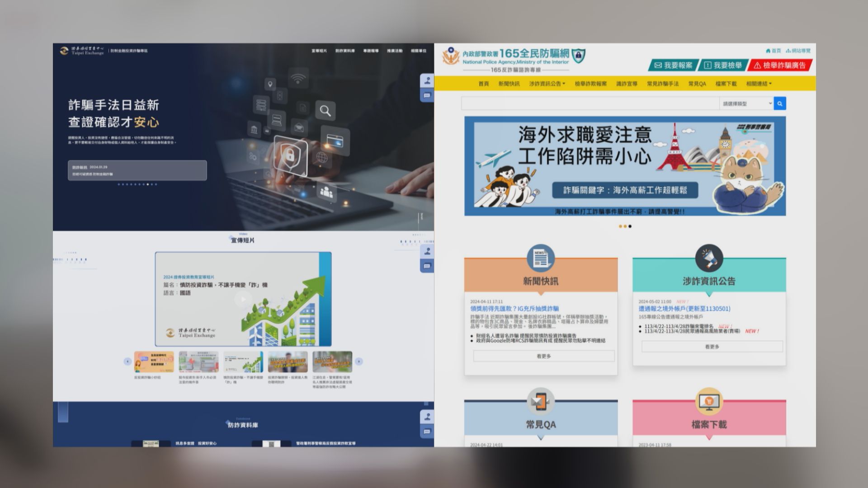Viewport: 868px width, 488px height.
Task: Select 宣傳短片 in Taipei Exchange top nav
Action: tap(319, 51)
